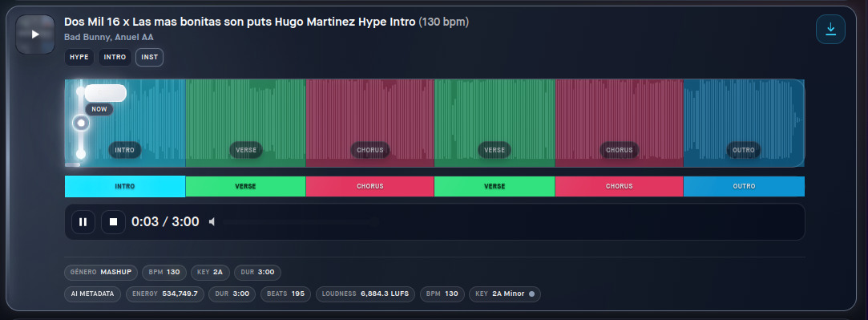Jump to the cyan INTRO section bar
The image size is (868, 320).
(x=125, y=187)
